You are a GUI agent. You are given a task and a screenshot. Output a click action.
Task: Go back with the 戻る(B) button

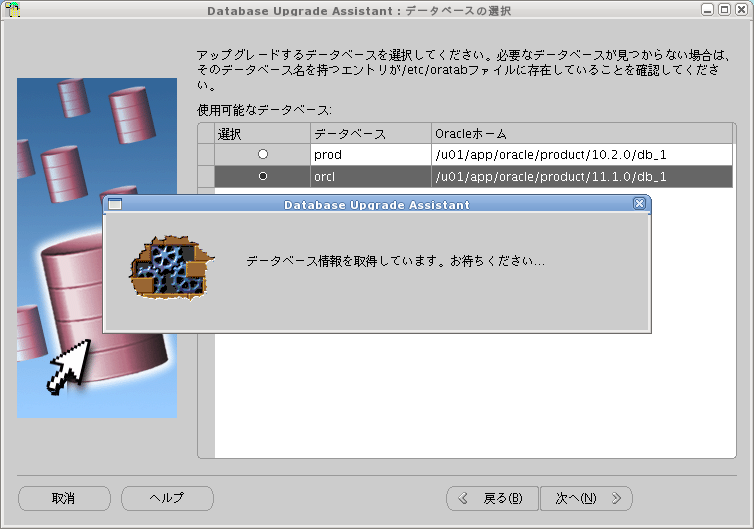click(x=492, y=498)
